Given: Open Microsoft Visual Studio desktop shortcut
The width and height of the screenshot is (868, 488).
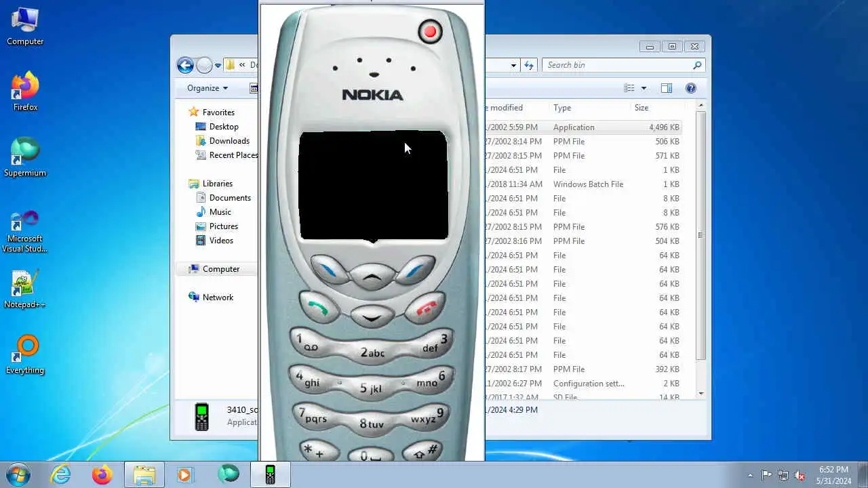Looking at the screenshot, I should (25, 231).
